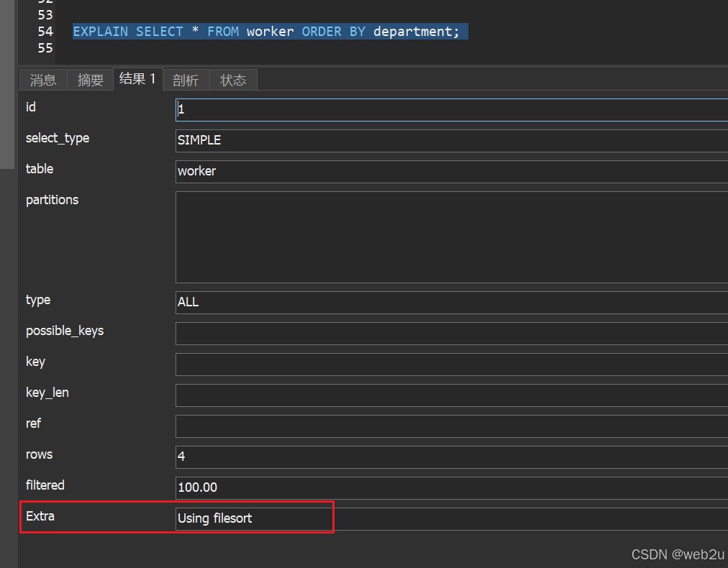This screenshot has height=568, width=728.
Task: Switch to the 剖析 tab
Action: (186, 80)
